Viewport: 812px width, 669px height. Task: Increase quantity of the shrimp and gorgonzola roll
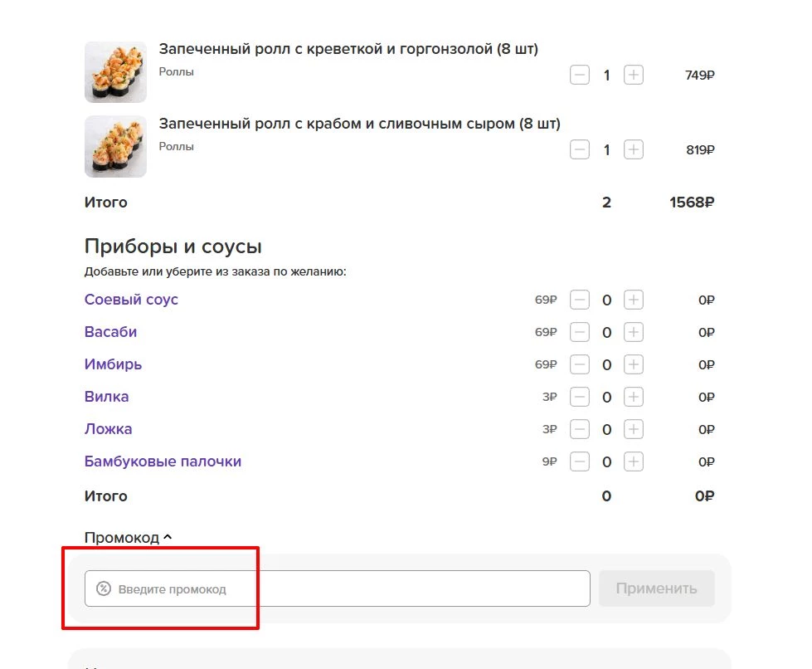pos(633,75)
